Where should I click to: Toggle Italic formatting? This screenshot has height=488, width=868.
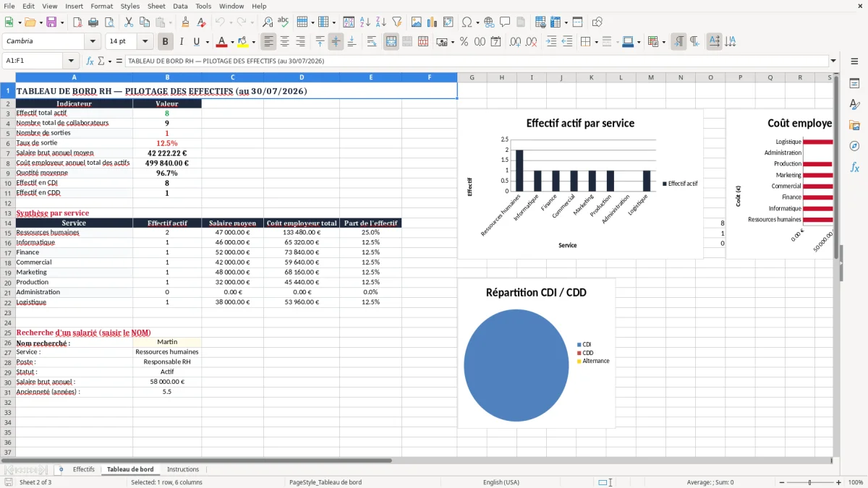(x=182, y=42)
